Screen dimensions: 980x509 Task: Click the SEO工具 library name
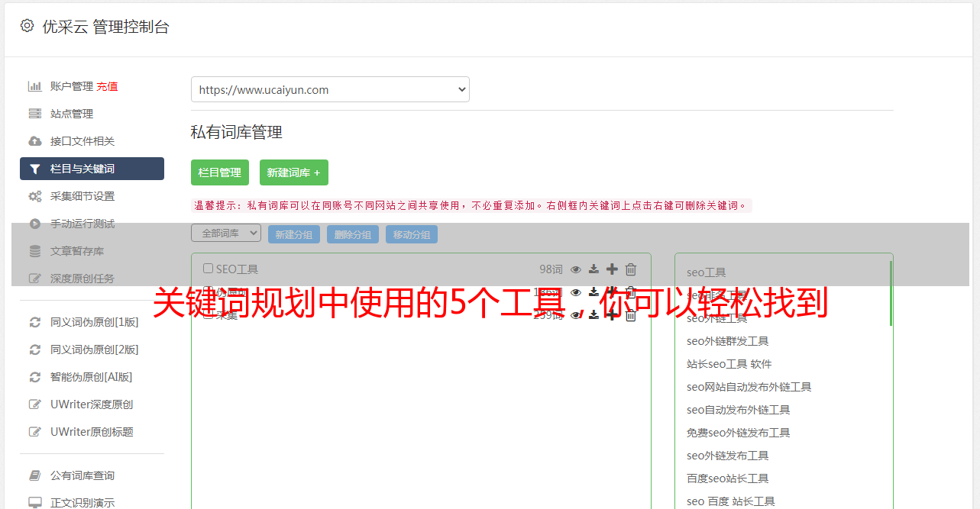[237, 269]
